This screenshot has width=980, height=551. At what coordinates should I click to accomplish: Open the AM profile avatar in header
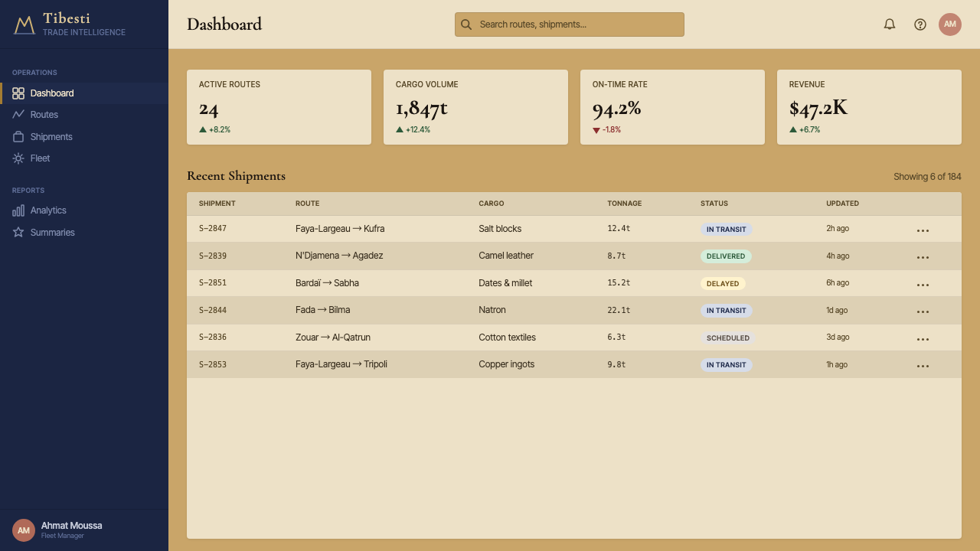950,24
